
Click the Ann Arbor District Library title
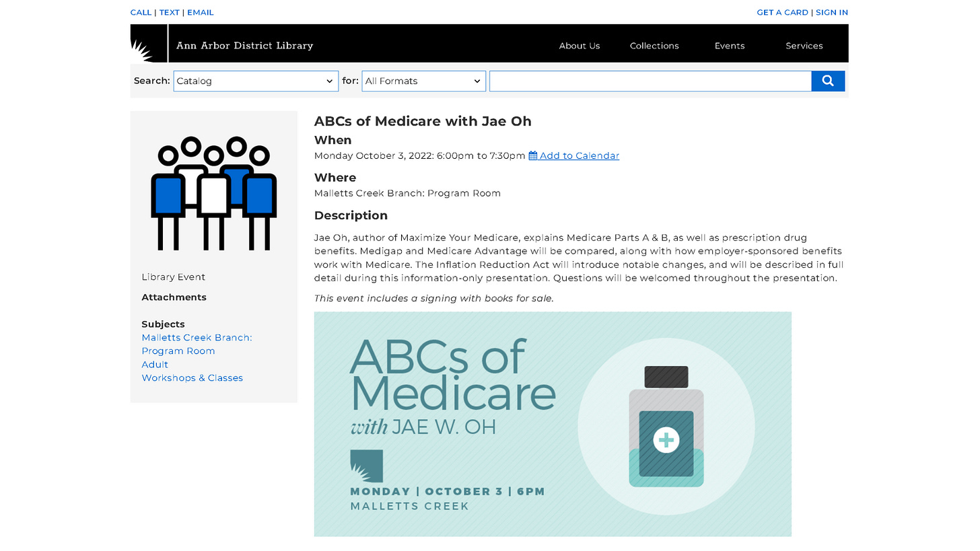pos(245,46)
